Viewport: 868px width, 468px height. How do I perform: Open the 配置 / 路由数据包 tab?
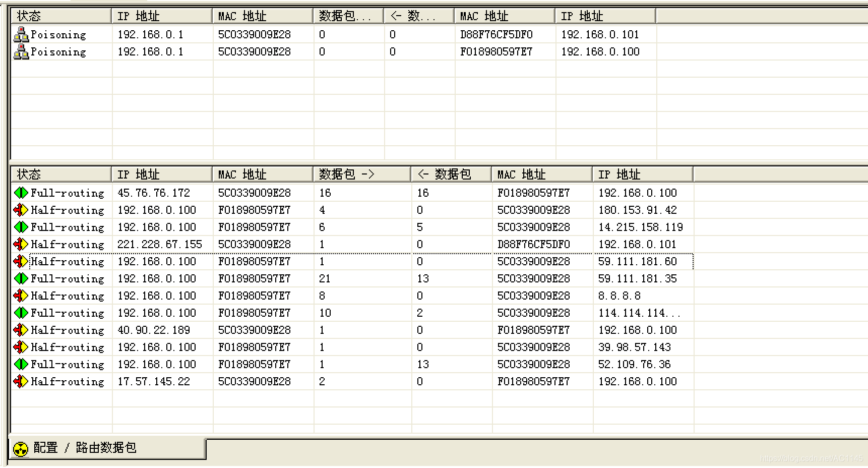tap(107, 448)
